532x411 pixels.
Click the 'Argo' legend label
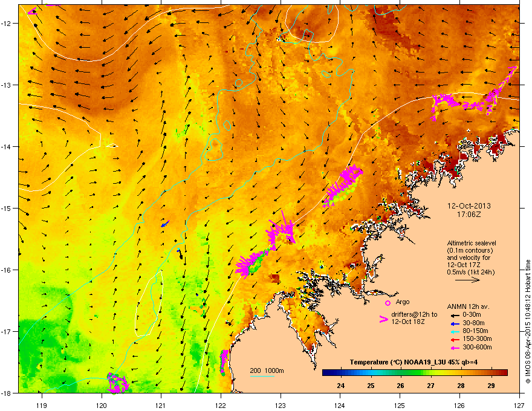point(403,302)
